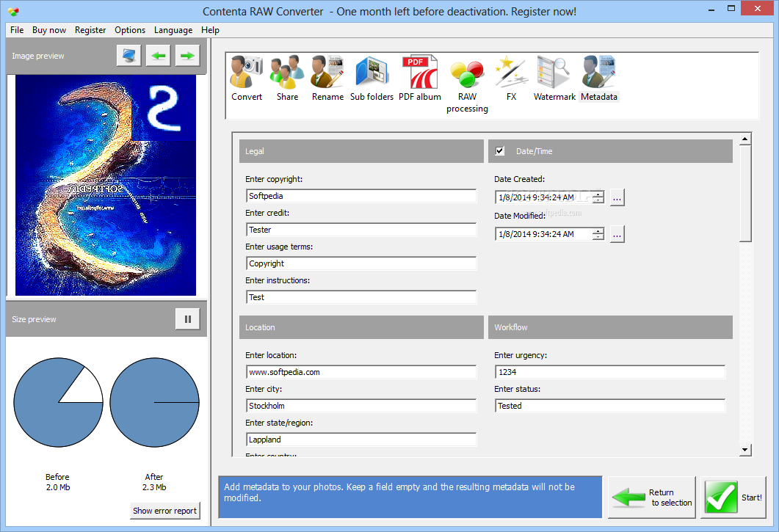
Task: Click the state/region field containing Lappland
Action: 361,440
